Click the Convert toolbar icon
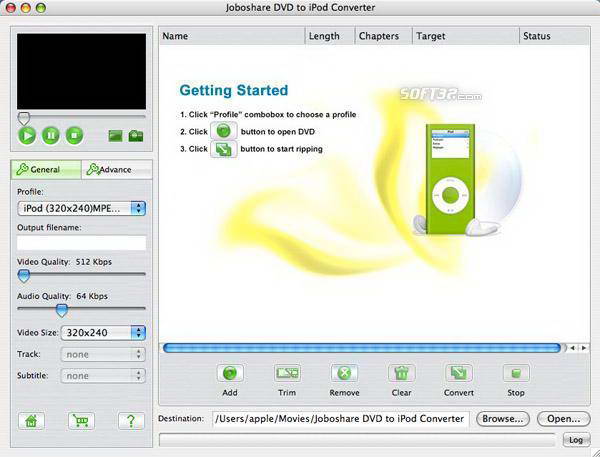600x457 pixels. [458, 373]
